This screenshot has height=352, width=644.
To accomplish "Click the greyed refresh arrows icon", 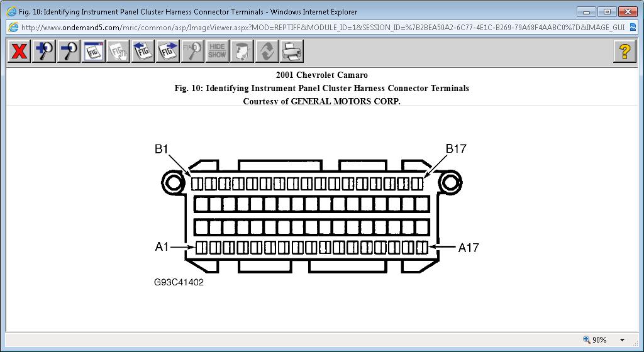I will [267, 52].
